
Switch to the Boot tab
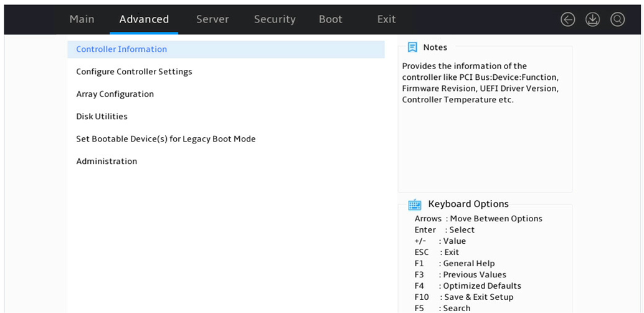pos(331,19)
